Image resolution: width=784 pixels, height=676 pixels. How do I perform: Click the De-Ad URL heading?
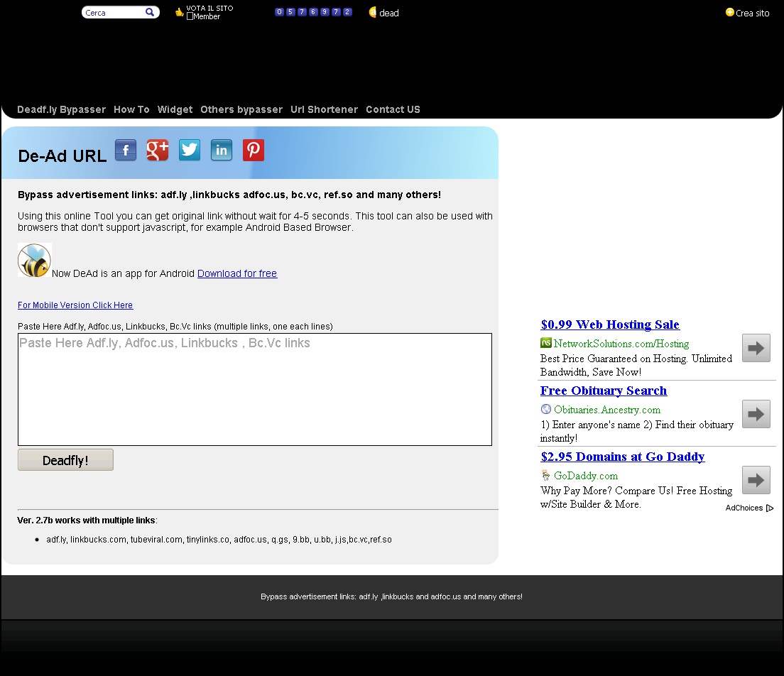[x=62, y=156]
